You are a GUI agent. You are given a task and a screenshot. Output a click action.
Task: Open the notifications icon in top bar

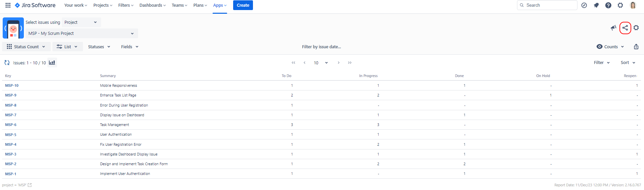pyautogui.click(x=596, y=5)
